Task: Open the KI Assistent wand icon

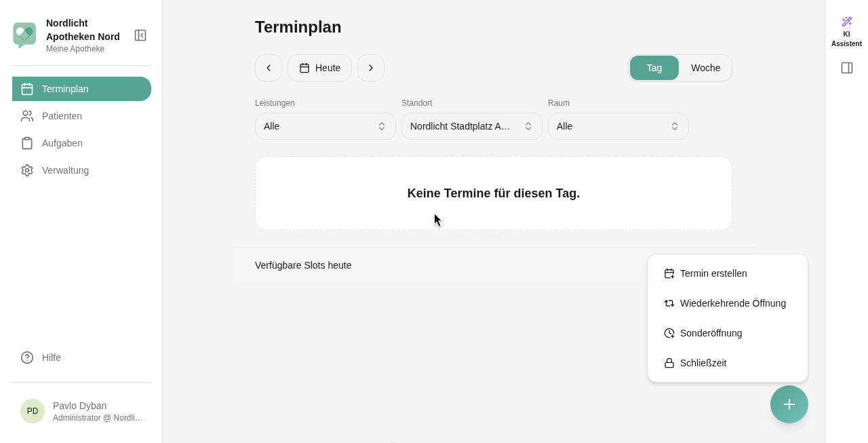Action: coord(846,22)
